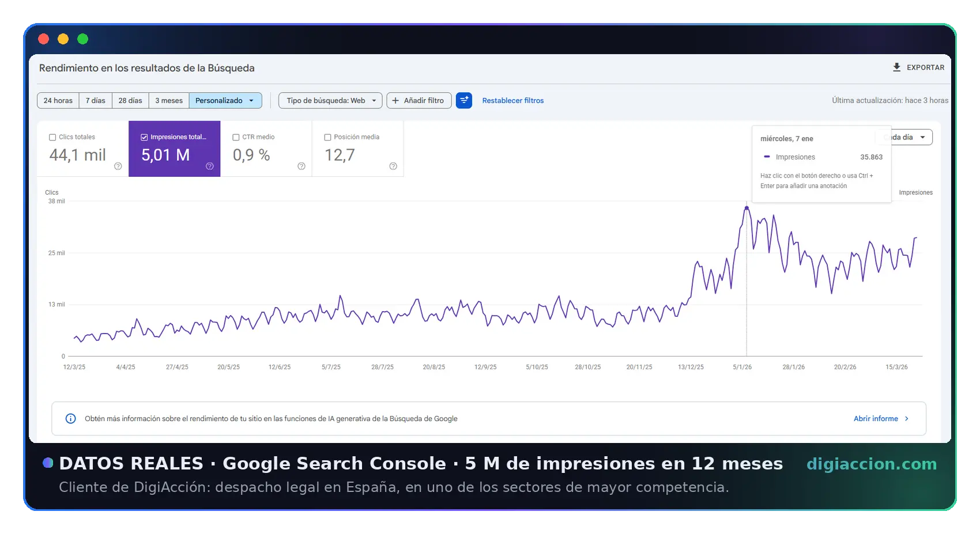The height and width of the screenshot is (534, 980).
Task: Click the x-axis label 15/3/26
Action: (896, 367)
